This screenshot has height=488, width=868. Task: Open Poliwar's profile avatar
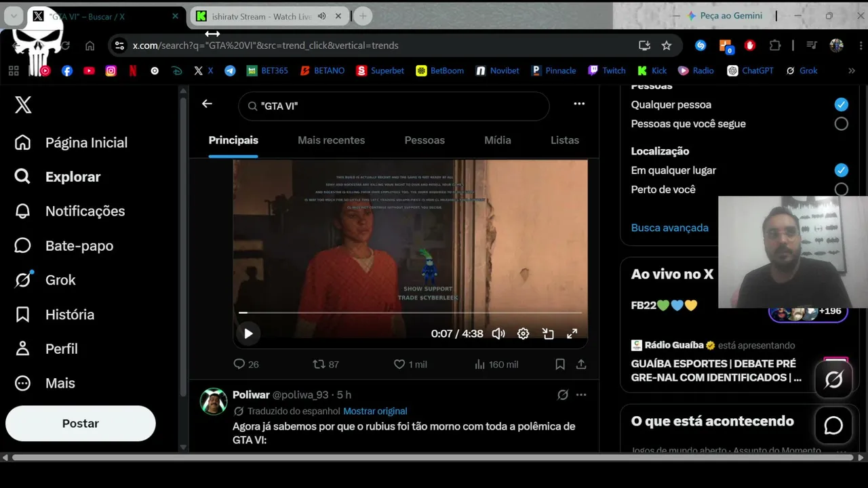click(214, 401)
